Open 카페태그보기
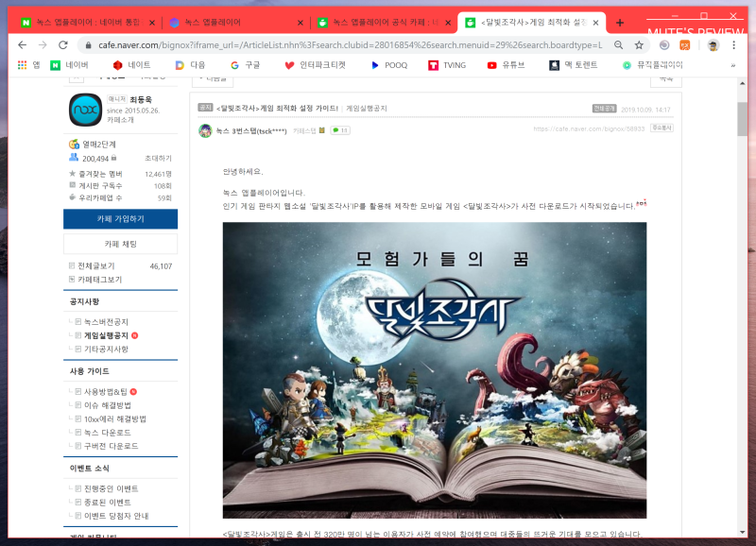 click(x=100, y=280)
